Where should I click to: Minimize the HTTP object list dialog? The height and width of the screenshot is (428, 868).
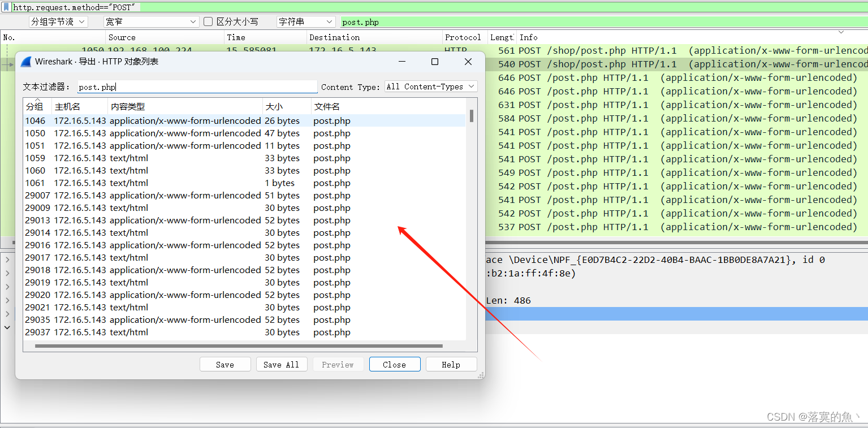click(x=401, y=62)
